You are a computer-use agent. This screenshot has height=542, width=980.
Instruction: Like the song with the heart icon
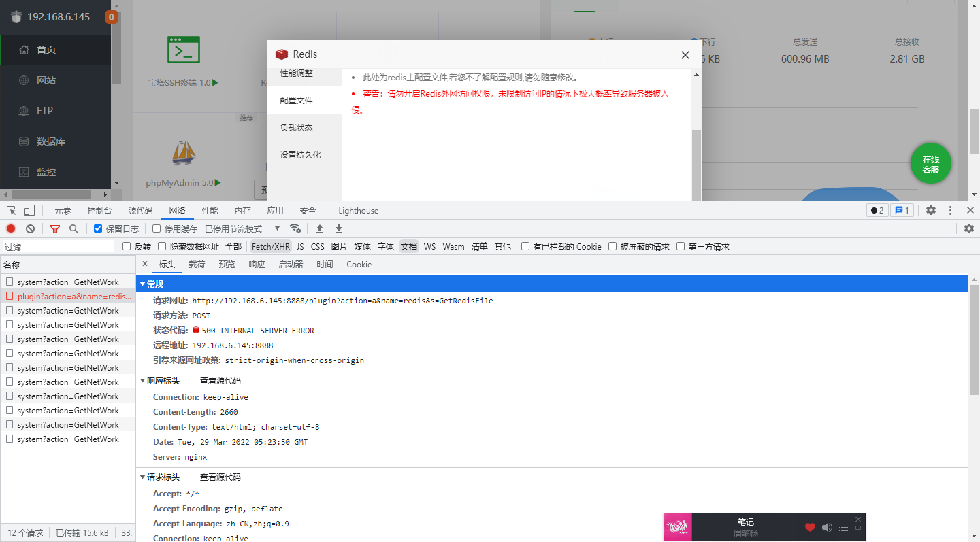[x=810, y=527]
